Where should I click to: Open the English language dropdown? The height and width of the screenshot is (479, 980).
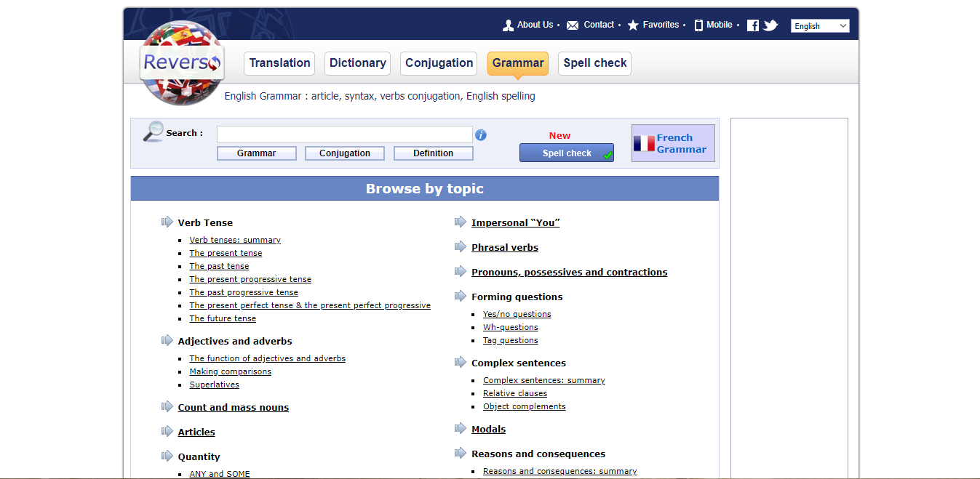coord(820,26)
